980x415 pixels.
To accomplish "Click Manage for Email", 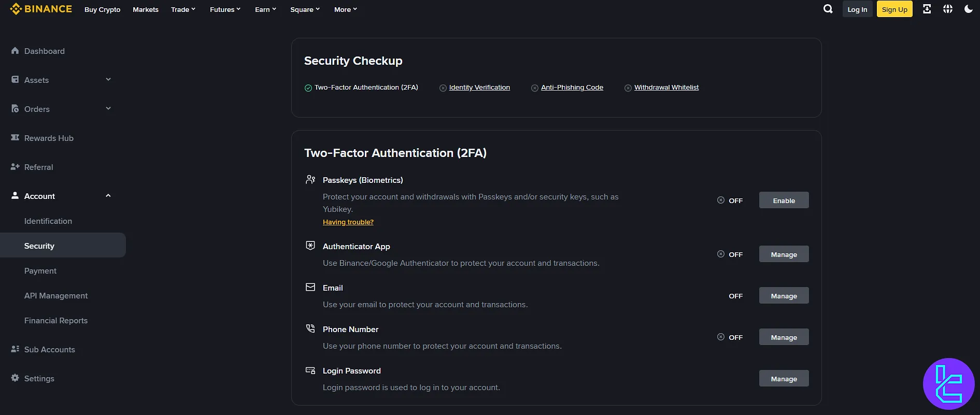I will [x=784, y=296].
